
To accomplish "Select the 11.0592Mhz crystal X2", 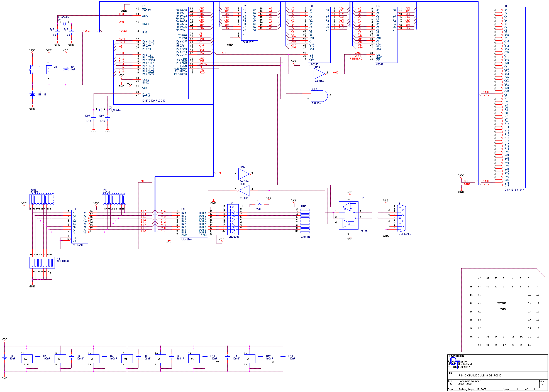I will (x=65, y=24).
